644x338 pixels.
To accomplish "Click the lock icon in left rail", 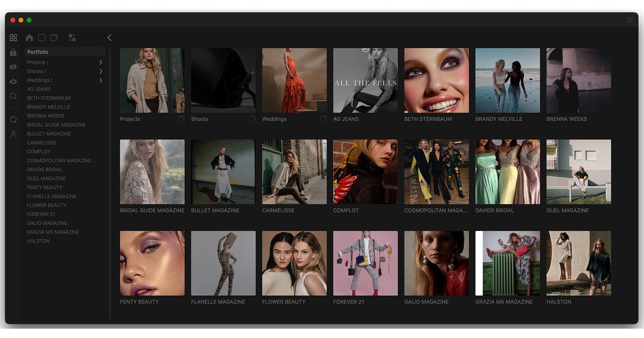I will pyautogui.click(x=13, y=52).
